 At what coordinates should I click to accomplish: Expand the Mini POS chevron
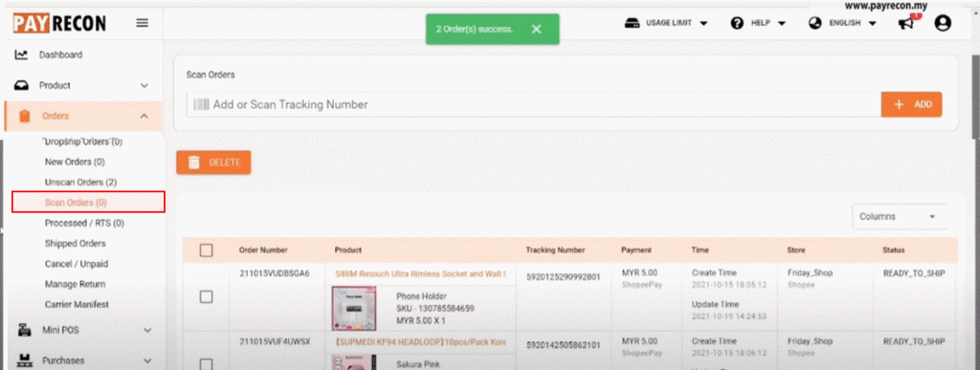[x=147, y=330]
